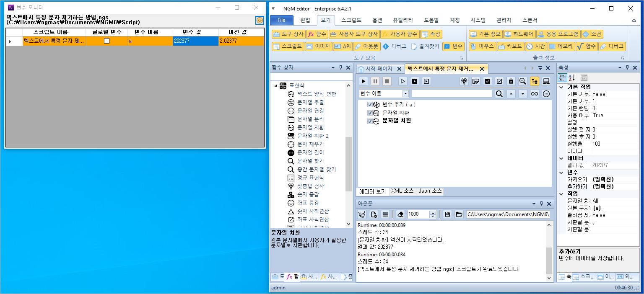Click the lines list icon in Output panel
Viewport: 644px width, 294px height.
(x=386, y=214)
